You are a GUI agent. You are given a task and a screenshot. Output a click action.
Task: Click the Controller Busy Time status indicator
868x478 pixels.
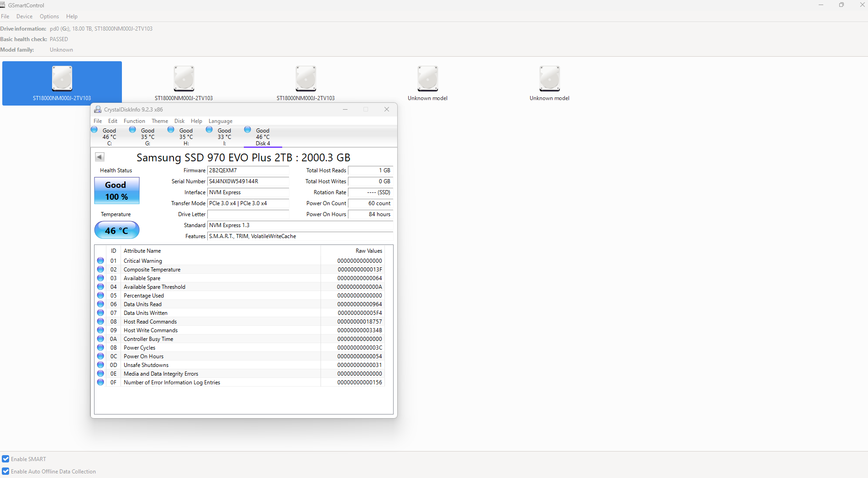pos(100,339)
